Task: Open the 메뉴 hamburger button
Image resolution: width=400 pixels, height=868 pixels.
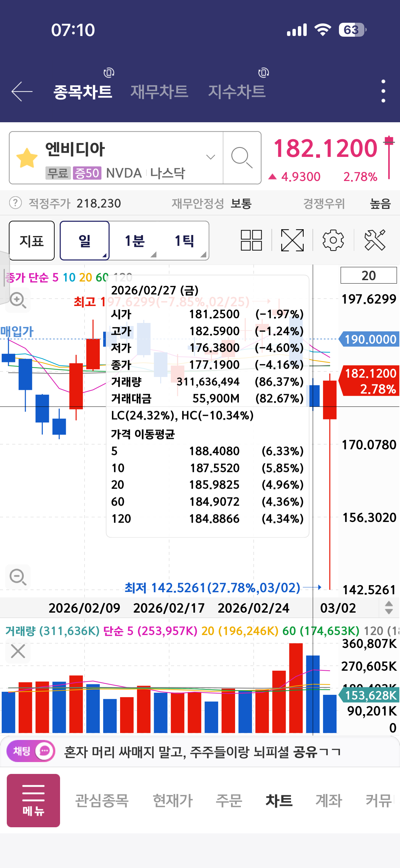Action: 33,800
